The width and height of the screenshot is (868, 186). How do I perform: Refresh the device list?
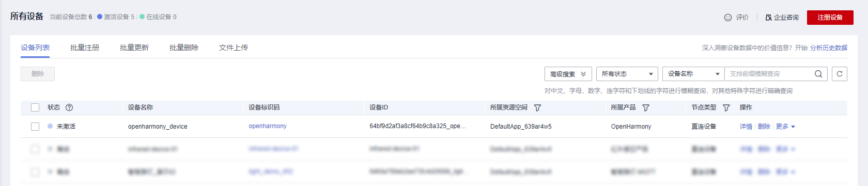(840, 74)
